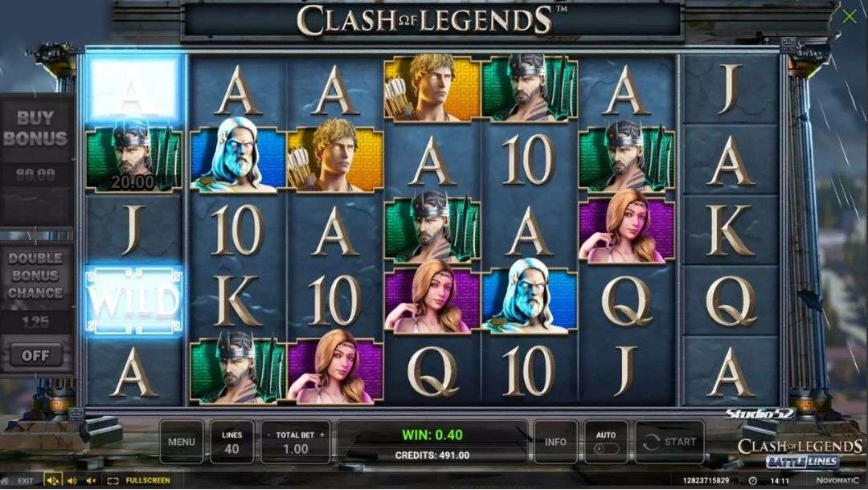
Task: Spin the reels with START
Action: (x=669, y=442)
